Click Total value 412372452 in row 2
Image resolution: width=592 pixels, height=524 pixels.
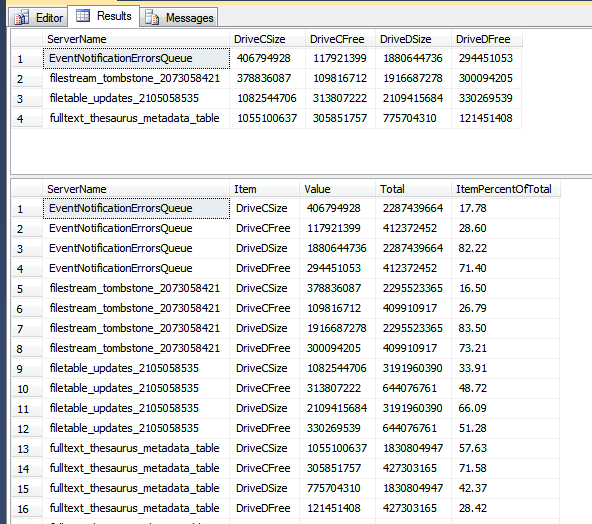click(x=413, y=228)
